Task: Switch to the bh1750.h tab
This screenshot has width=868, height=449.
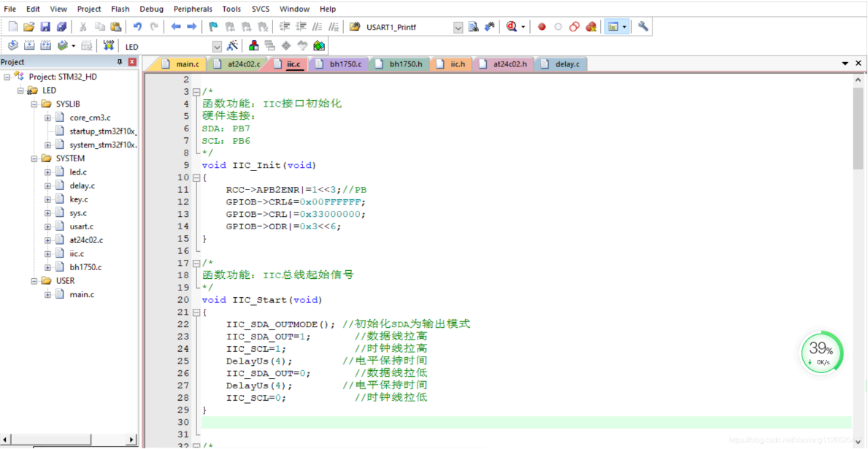Action: pos(399,64)
